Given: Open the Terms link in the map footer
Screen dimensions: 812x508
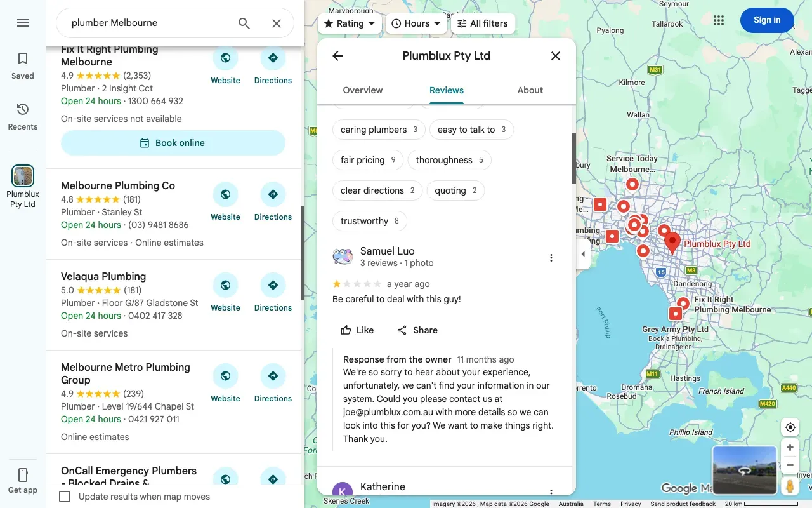Looking at the screenshot, I should click(602, 504).
